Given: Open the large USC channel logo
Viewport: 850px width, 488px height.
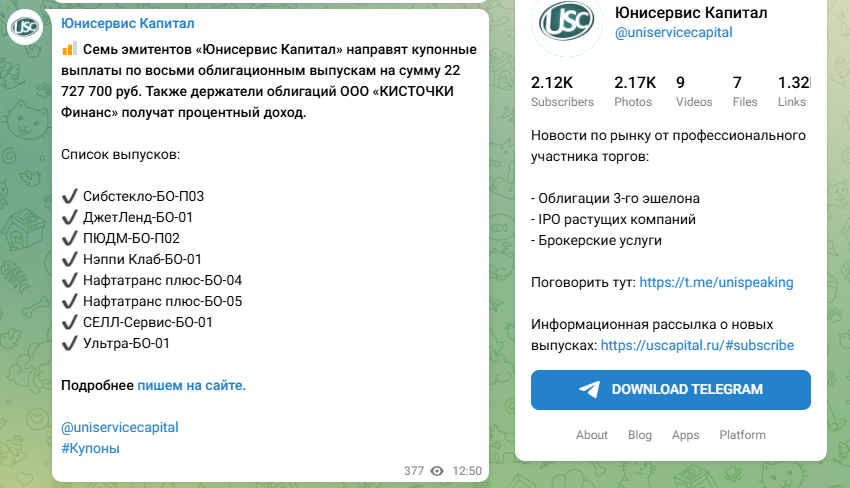Looking at the screenshot, I should click(566, 22).
